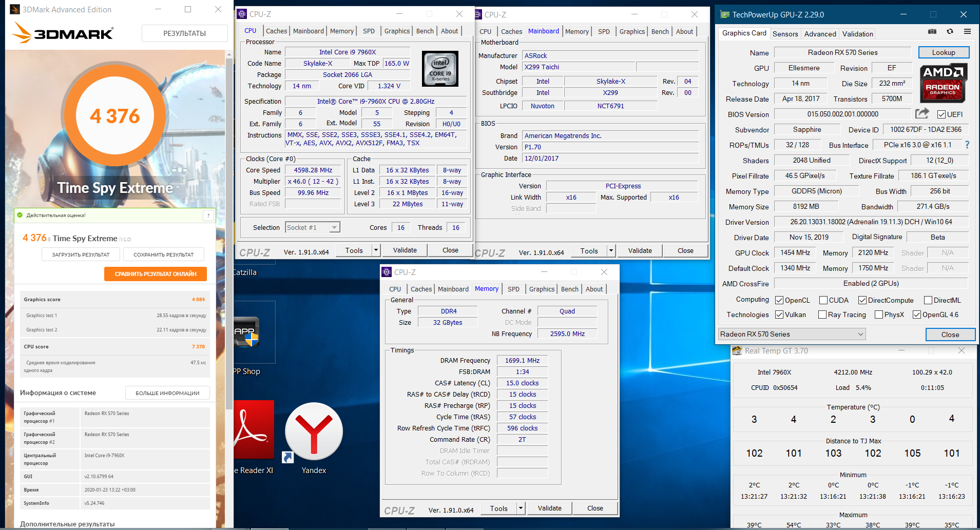Toggle the OpenCL checkbox

click(x=779, y=300)
